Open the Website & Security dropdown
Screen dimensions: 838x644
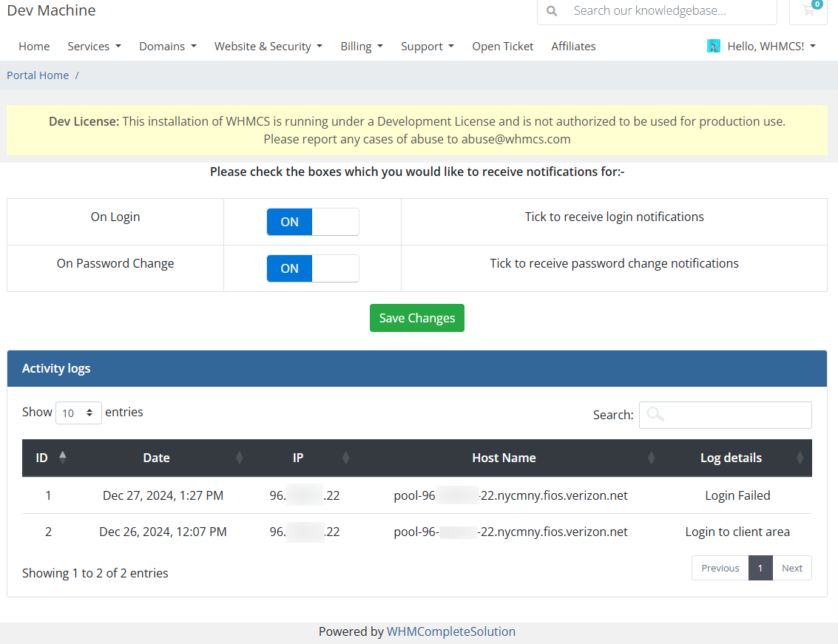pyautogui.click(x=268, y=47)
